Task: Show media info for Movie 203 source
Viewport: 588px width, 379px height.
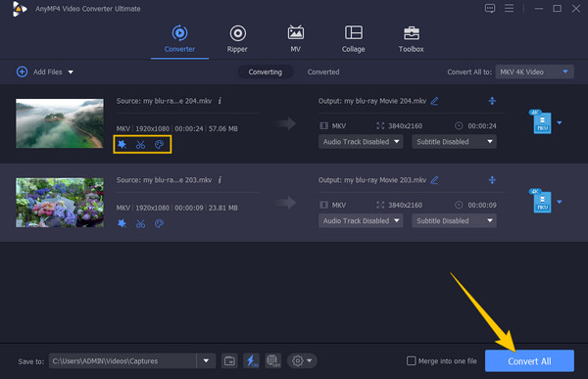Action: (x=220, y=179)
